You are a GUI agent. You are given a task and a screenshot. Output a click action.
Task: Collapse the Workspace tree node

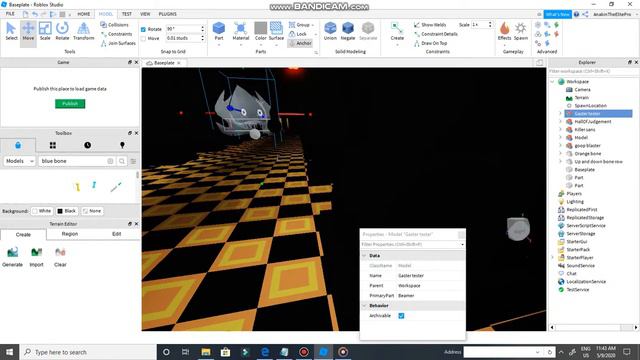(x=552, y=82)
